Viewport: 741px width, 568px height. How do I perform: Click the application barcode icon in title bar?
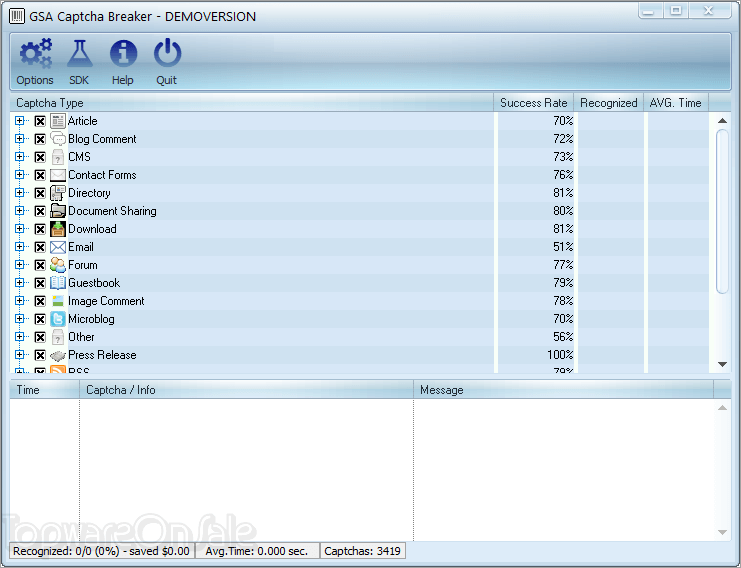point(17,16)
